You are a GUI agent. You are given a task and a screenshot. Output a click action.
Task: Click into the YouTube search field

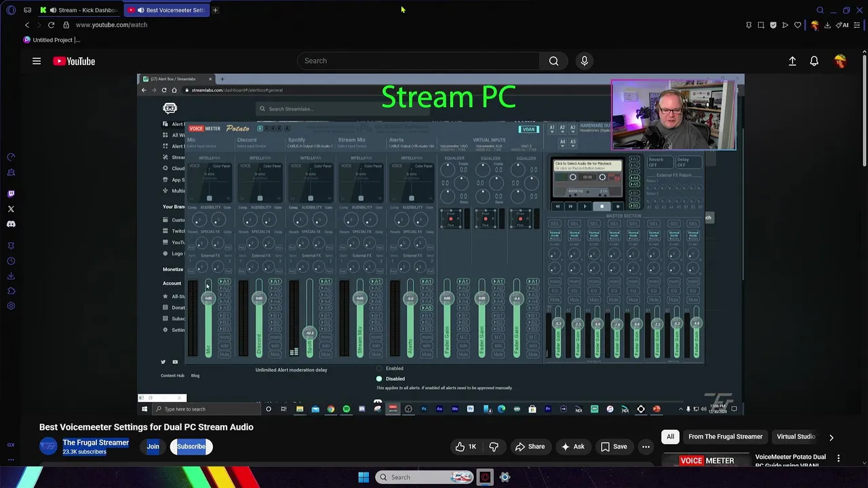(x=418, y=61)
